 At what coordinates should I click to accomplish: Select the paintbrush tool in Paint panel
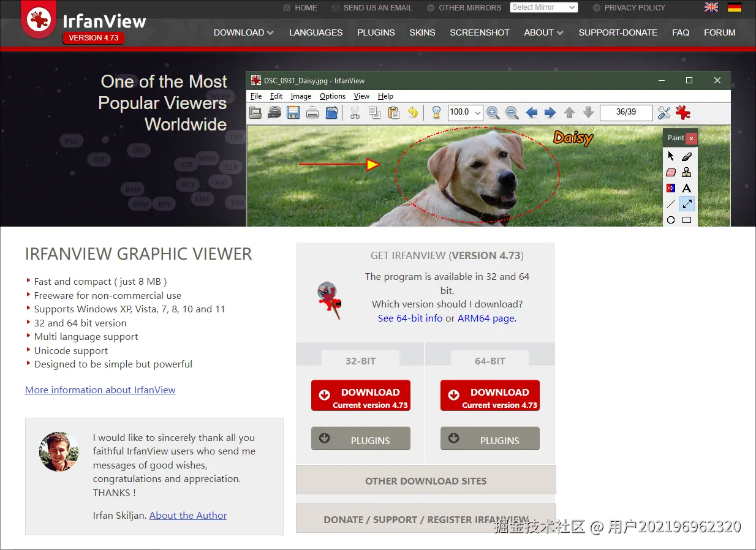click(x=687, y=156)
